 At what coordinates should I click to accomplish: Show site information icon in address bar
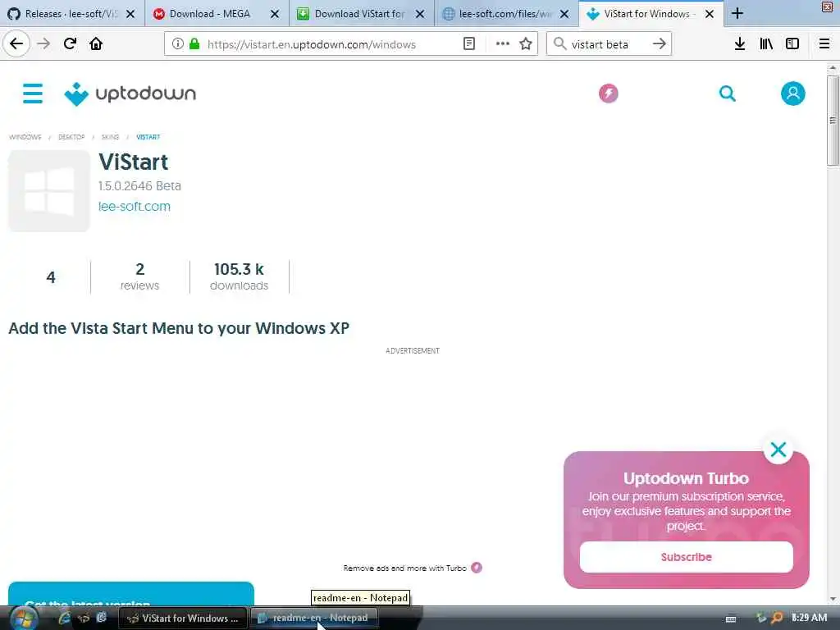tap(177, 44)
